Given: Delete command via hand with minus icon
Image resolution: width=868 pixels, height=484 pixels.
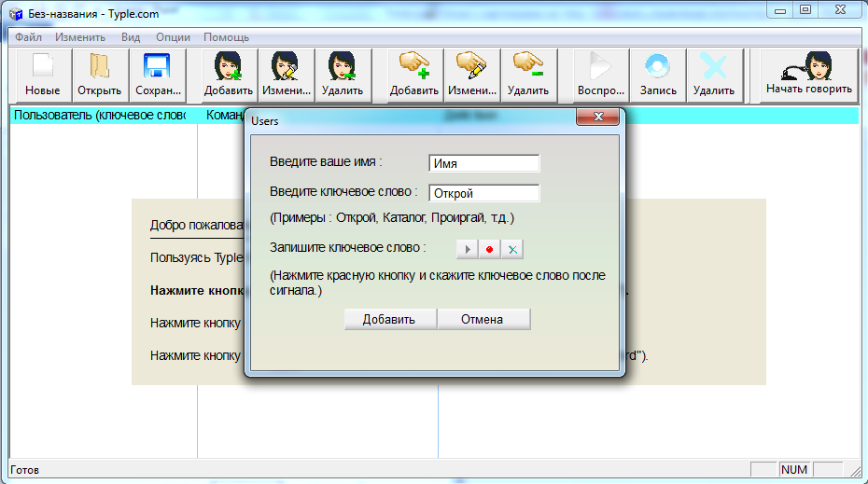Looking at the screenshot, I should point(528,75).
